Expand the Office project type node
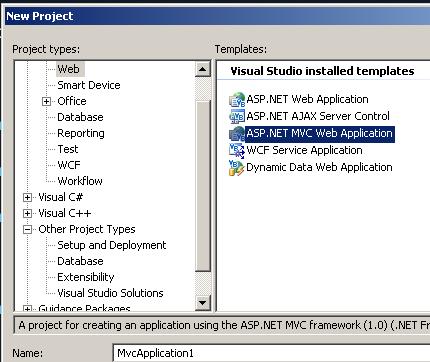Image resolution: width=430 pixels, height=362 pixels. point(46,101)
